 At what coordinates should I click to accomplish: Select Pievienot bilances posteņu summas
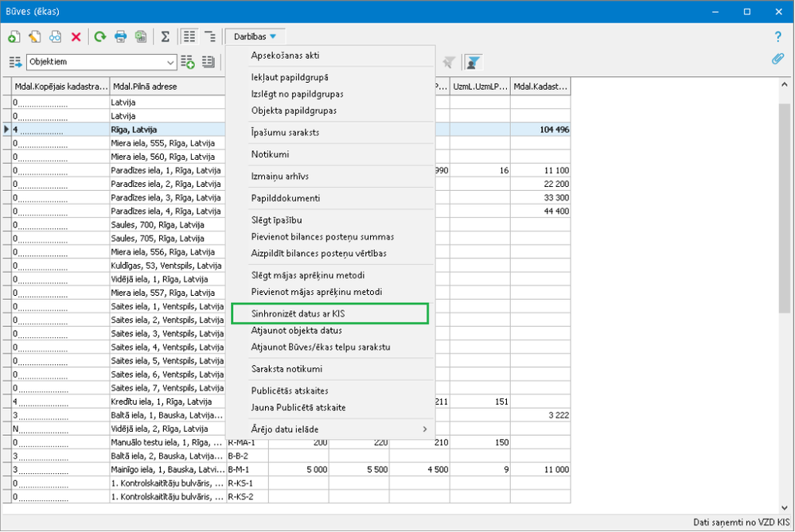coord(330,237)
